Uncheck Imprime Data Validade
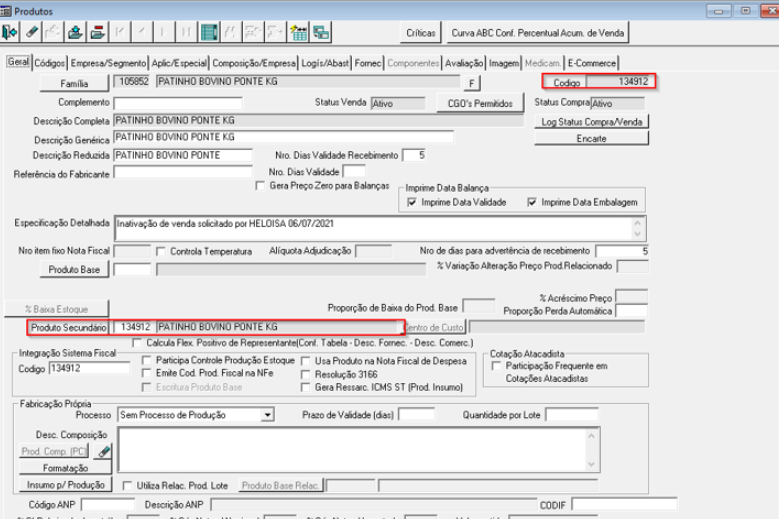This screenshot has width=779, height=519. click(x=411, y=202)
